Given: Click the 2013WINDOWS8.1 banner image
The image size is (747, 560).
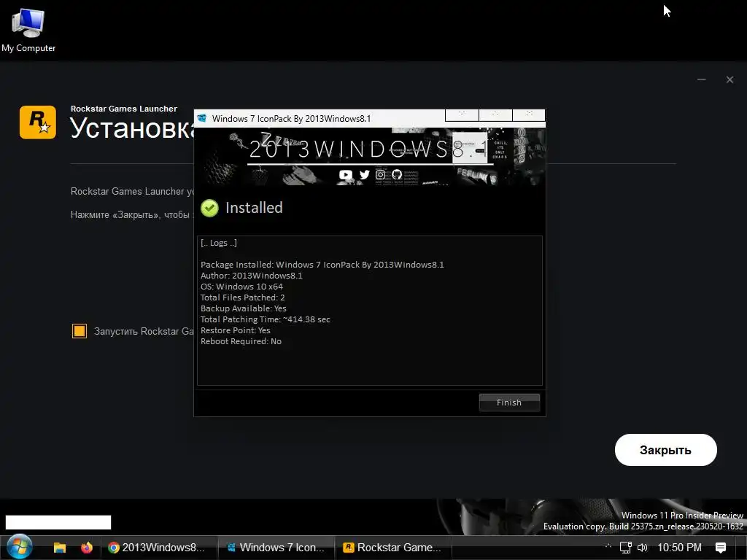Looking at the screenshot, I should tap(370, 156).
